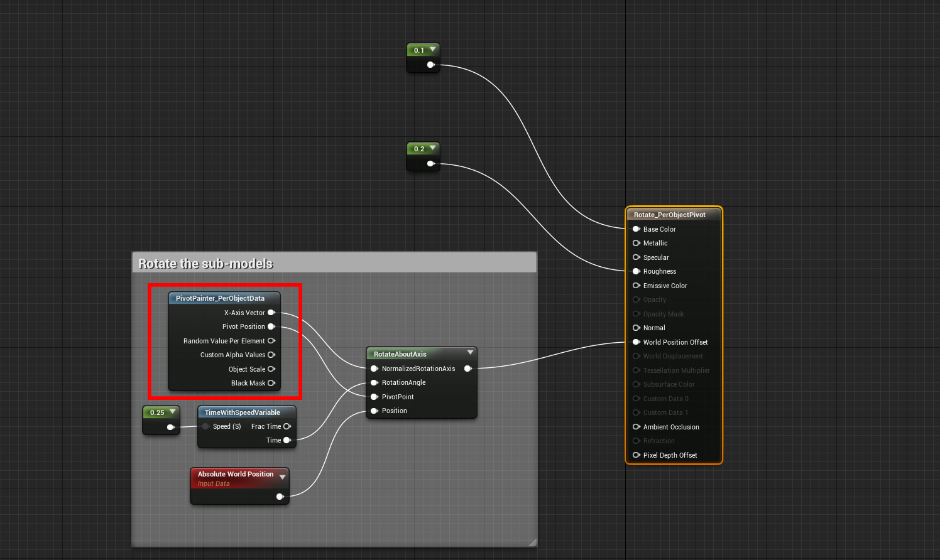Select the World Position Offset pin
The height and width of the screenshot is (560, 940).
coord(636,342)
